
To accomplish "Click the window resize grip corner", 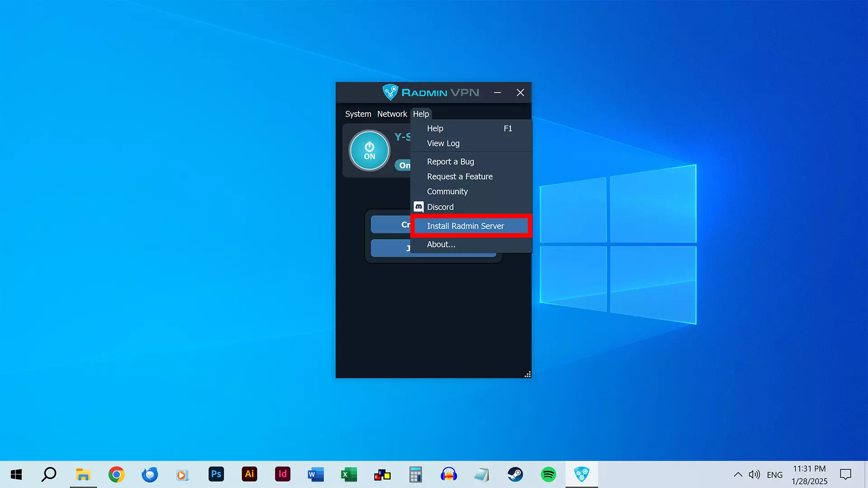I will tap(528, 375).
